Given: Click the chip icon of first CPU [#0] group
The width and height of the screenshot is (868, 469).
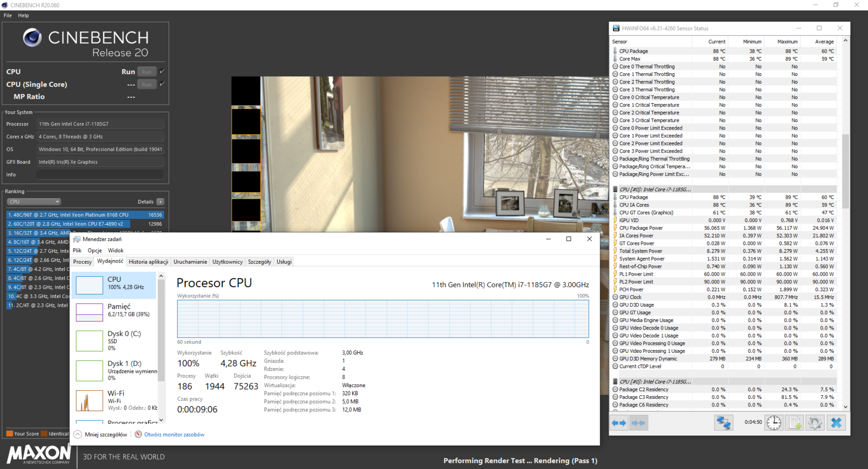Looking at the screenshot, I should tap(615, 189).
